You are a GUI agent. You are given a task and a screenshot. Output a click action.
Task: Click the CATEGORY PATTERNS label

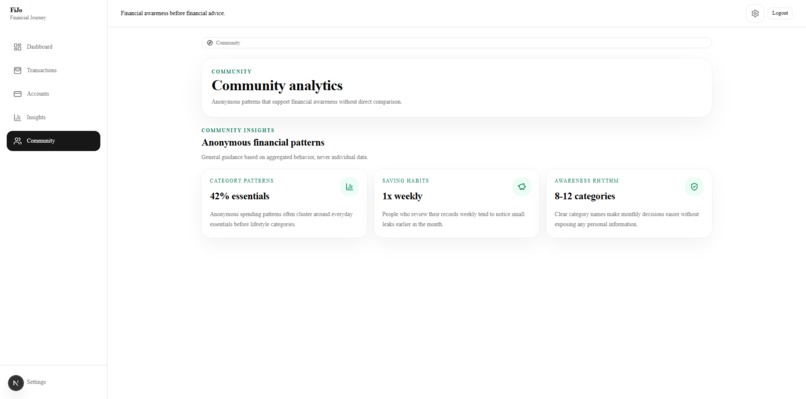pyautogui.click(x=242, y=181)
